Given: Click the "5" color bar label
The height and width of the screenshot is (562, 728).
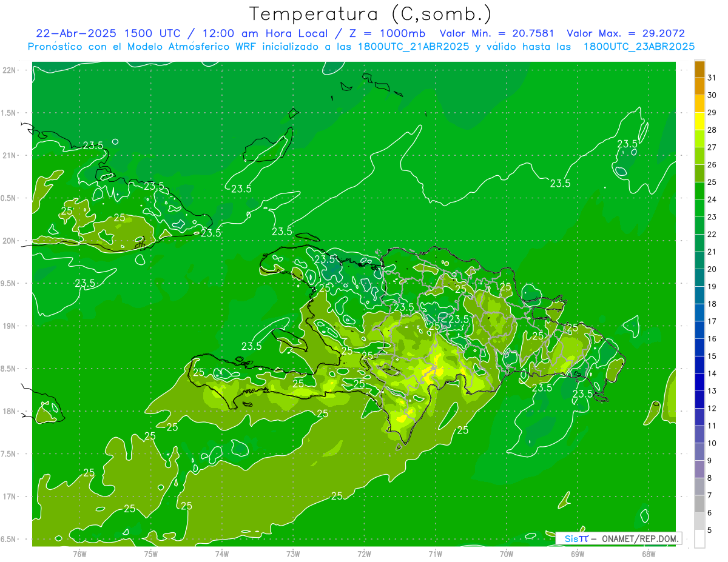Looking at the screenshot, I should coord(710,530).
